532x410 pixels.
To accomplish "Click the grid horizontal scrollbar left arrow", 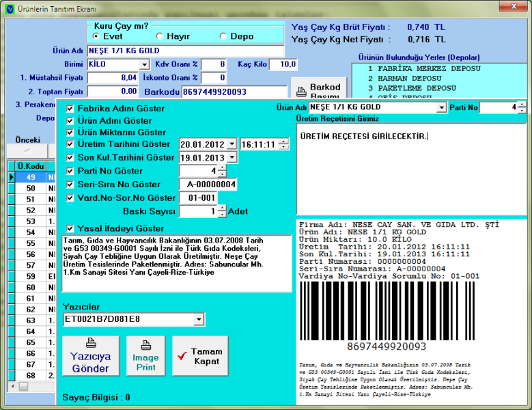I will 13,386.
